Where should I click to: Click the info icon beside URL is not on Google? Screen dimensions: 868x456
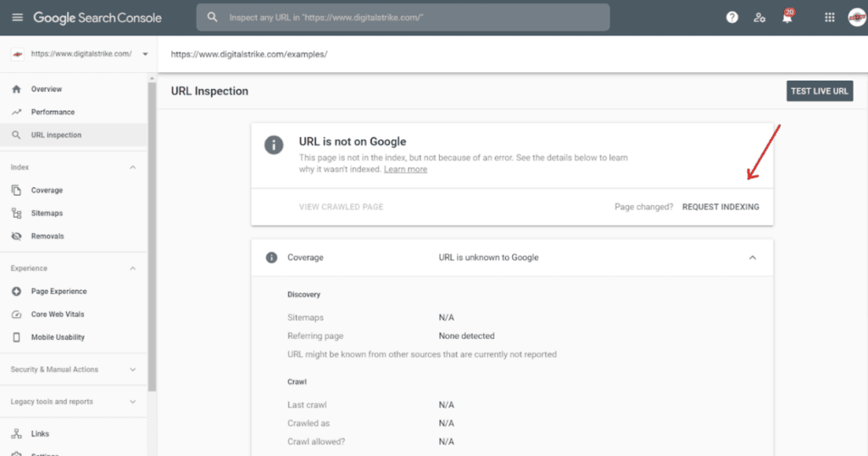coord(274,145)
